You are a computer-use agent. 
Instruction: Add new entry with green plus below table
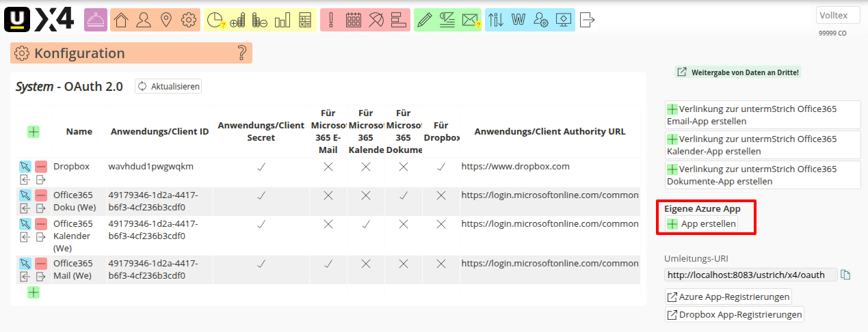(34, 292)
